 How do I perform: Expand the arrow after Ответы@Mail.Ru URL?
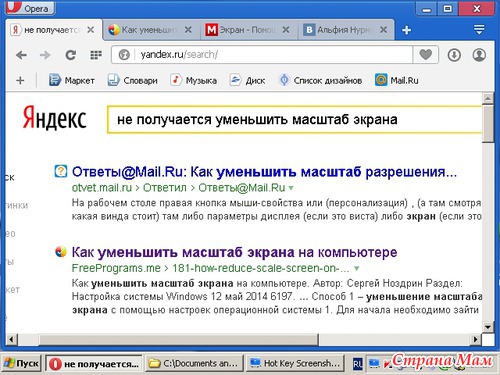coord(291,188)
